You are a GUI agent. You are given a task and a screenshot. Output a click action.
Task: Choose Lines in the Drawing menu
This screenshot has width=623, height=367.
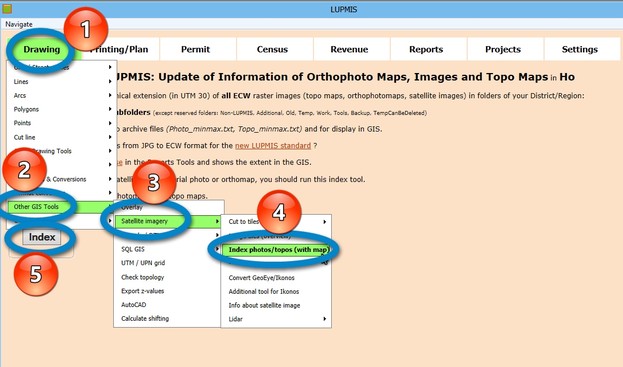coord(21,81)
